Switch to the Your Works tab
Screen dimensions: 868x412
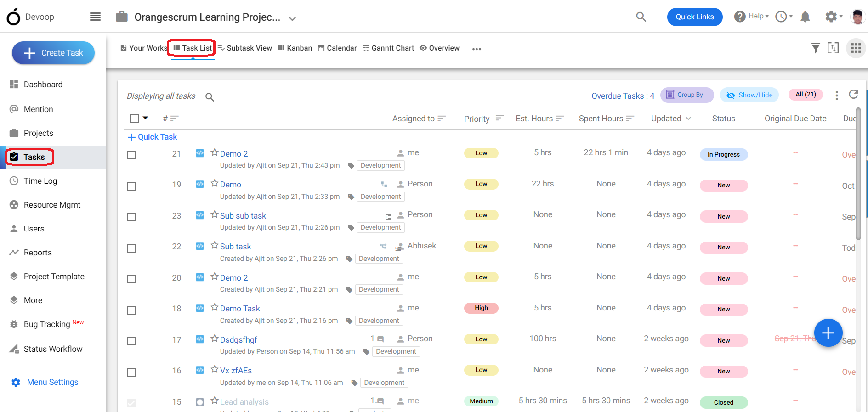(x=144, y=48)
